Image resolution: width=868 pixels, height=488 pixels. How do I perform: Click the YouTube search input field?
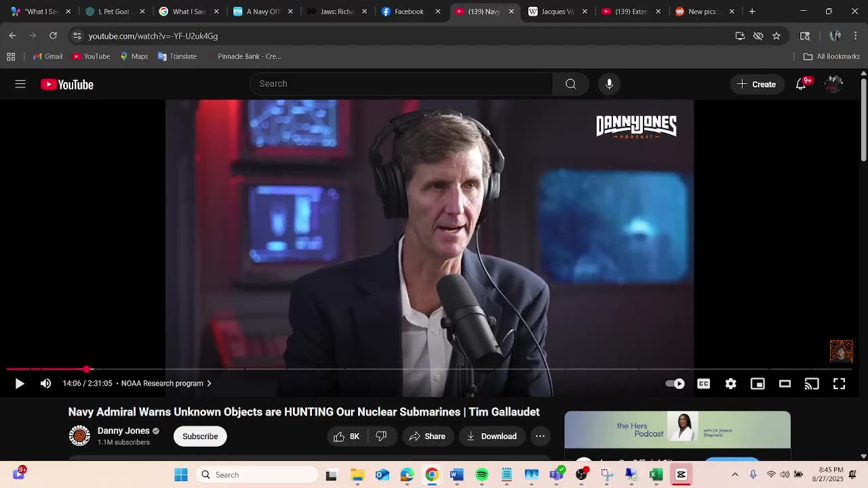401,84
